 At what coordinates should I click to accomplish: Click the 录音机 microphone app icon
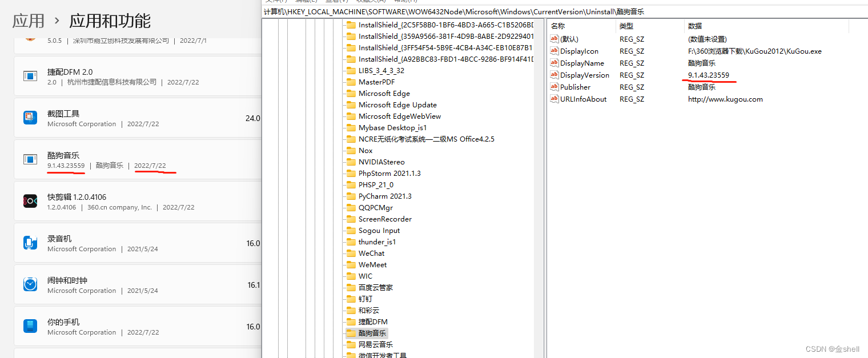[30, 243]
